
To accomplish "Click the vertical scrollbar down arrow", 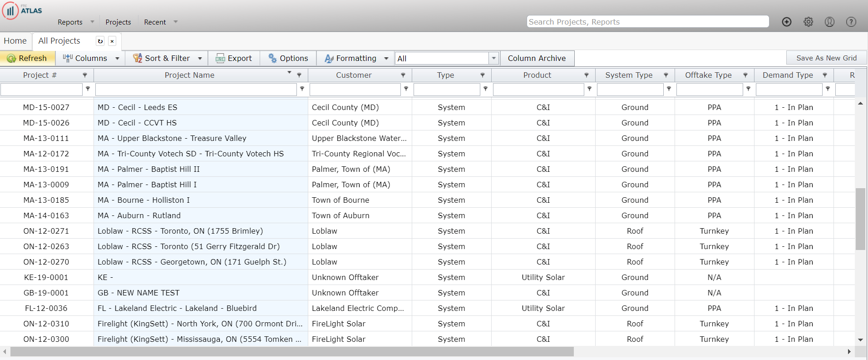I will (x=860, y=340).
